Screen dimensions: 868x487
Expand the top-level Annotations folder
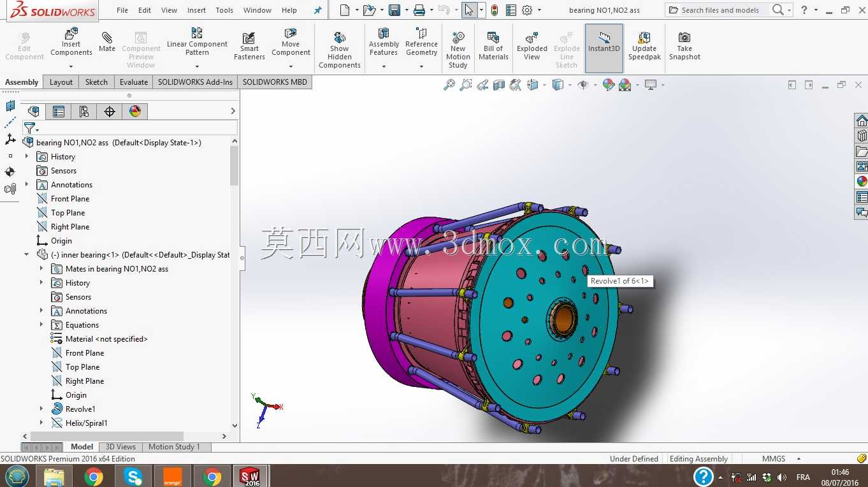[x=27, y=184]
